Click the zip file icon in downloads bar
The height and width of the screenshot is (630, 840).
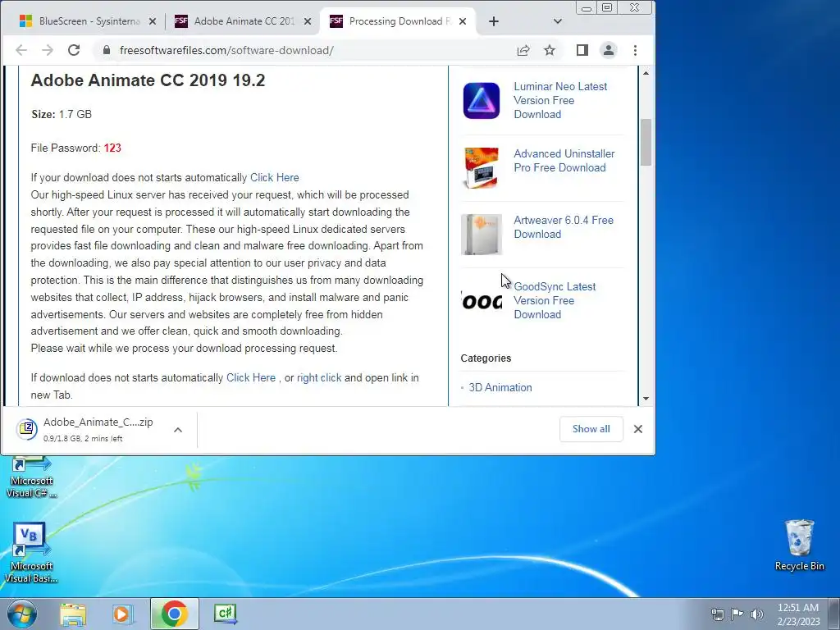click(x=27, y=429)
